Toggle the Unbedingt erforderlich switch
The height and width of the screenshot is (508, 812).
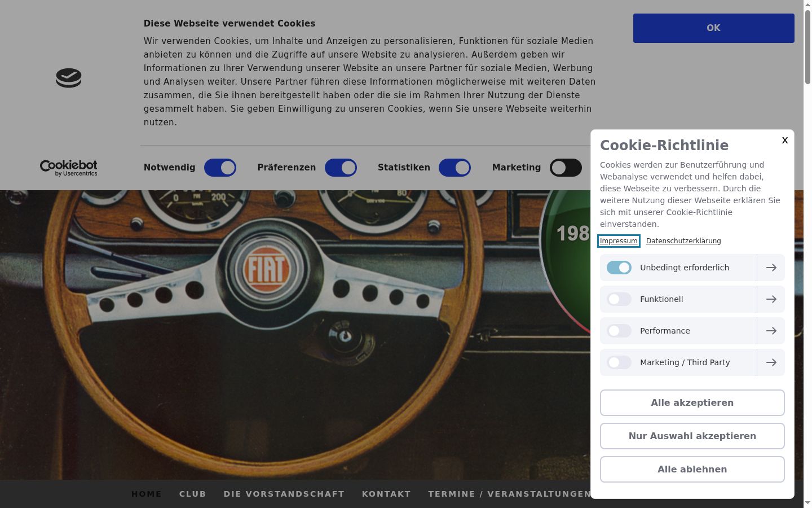619,268
